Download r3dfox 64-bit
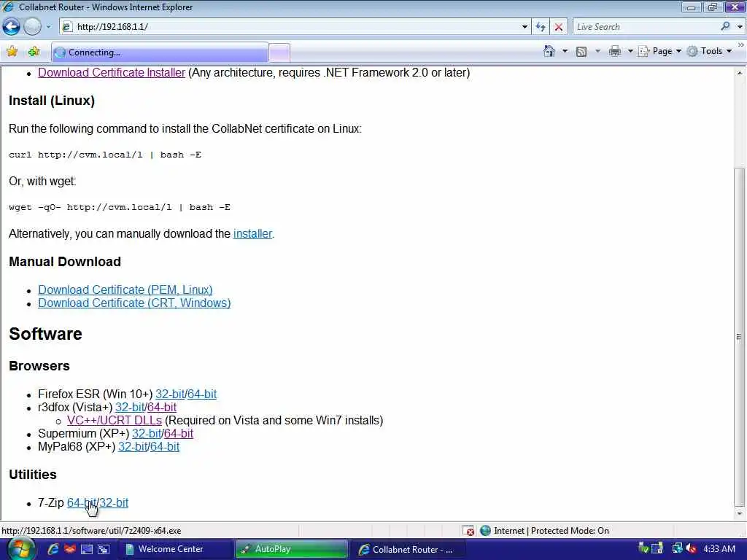The width and height of the screenshot is (747, 560). 162,407
